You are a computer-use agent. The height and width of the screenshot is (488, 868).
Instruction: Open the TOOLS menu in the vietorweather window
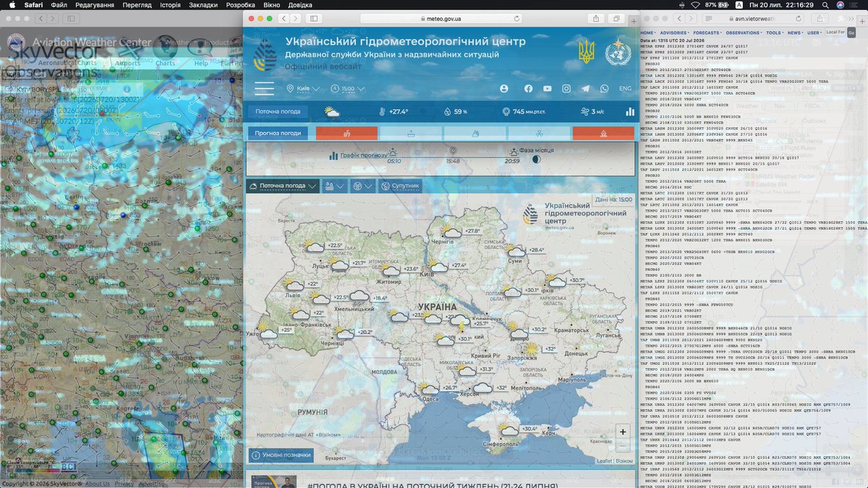click(x=774, y=33)
